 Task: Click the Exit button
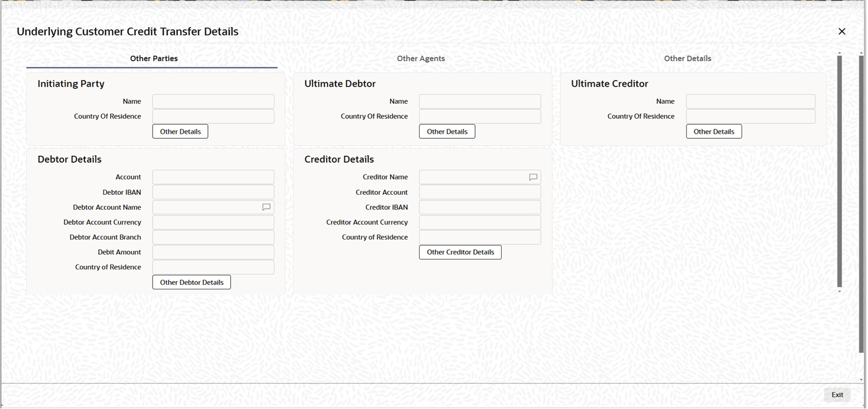click(837, 395)
